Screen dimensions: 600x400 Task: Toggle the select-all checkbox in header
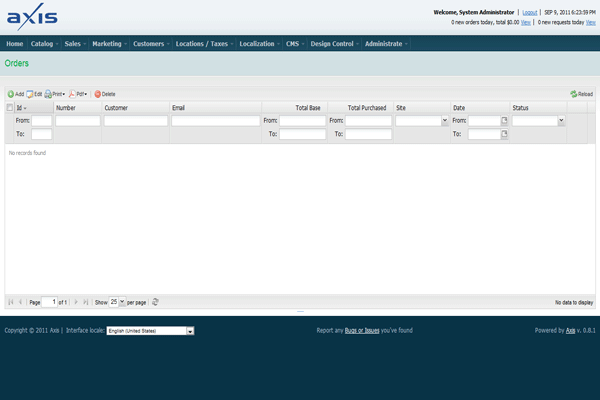[x=10, y=108]
